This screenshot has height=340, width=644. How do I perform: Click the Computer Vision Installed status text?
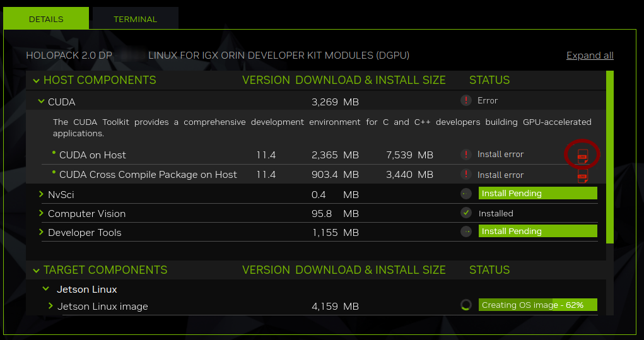[x=496, y=214]
